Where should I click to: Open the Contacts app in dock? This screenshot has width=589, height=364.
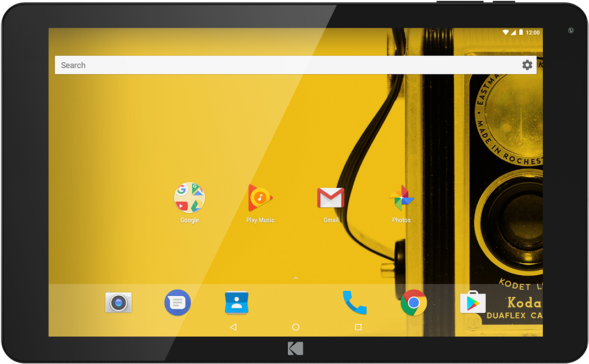pyautogui.click(x=236, y=302)
